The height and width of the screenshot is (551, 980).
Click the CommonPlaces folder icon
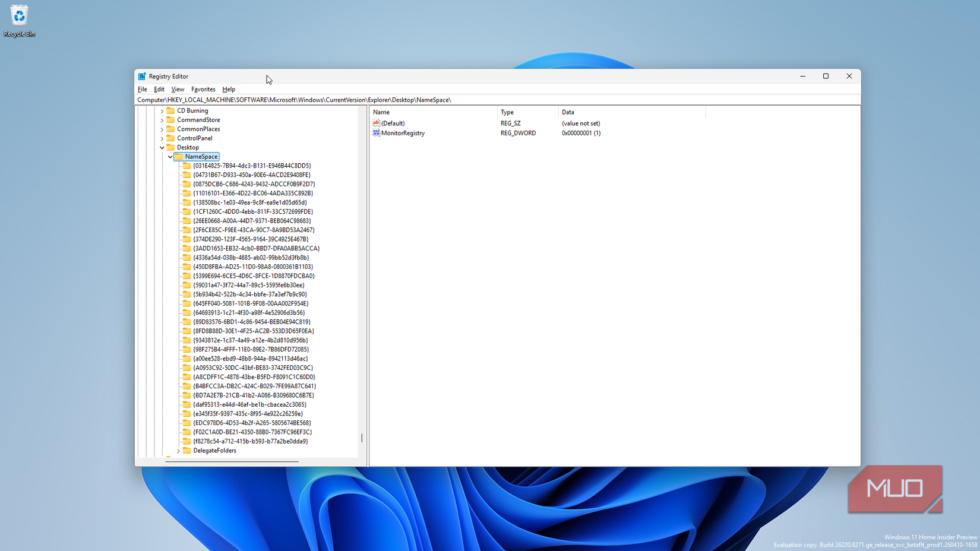click(x=170, y=129)
